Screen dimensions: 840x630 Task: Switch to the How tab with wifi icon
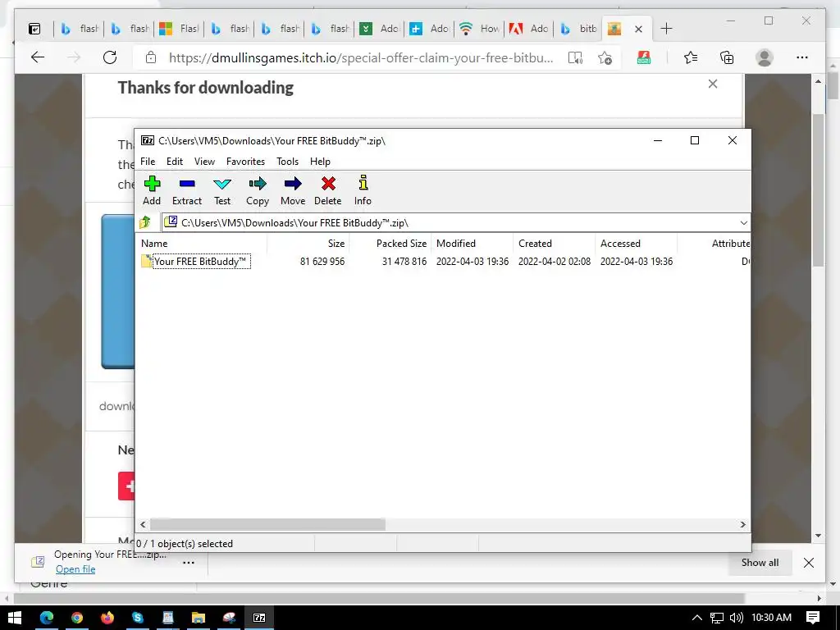pyautogui.click(x=479, y=29)
